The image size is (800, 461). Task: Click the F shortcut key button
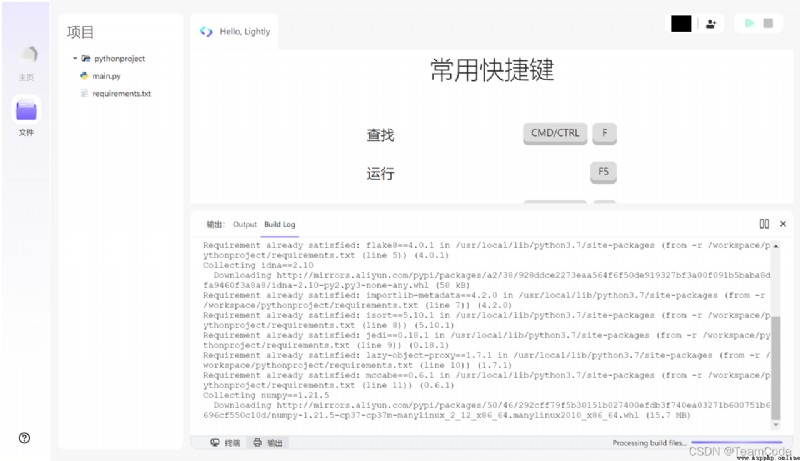[x=604, y=133]
